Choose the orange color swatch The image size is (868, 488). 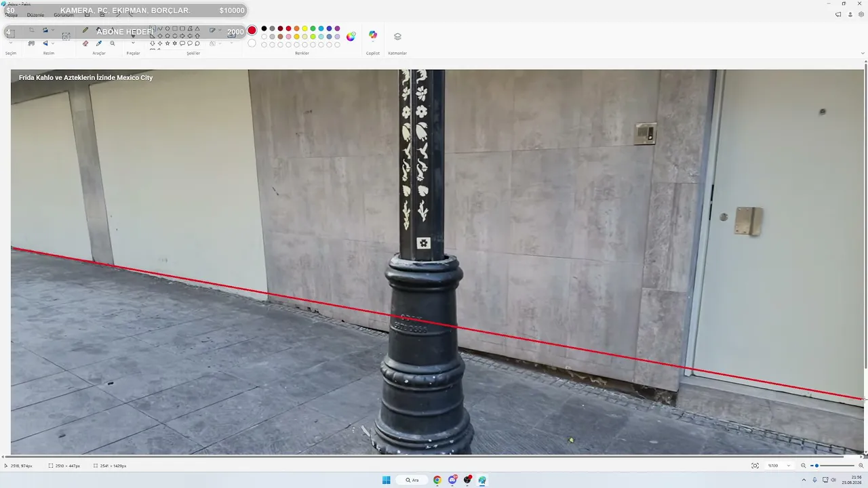297,28
